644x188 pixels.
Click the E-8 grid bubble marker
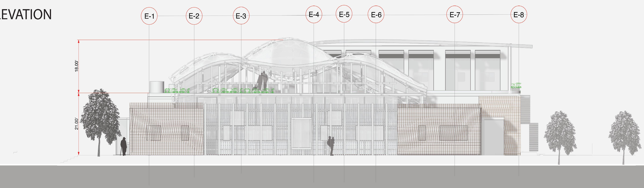[518, 15]
